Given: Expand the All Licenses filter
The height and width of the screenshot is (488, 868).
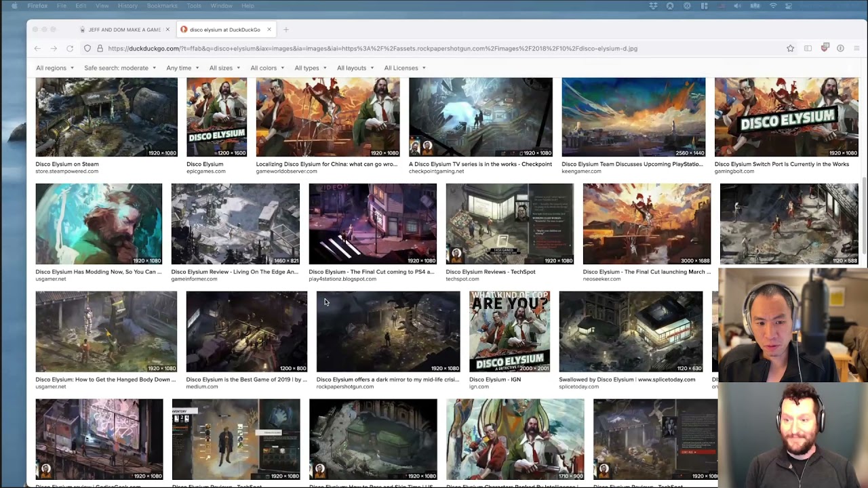Looking at the screenshot, I should tap(405, 68).
